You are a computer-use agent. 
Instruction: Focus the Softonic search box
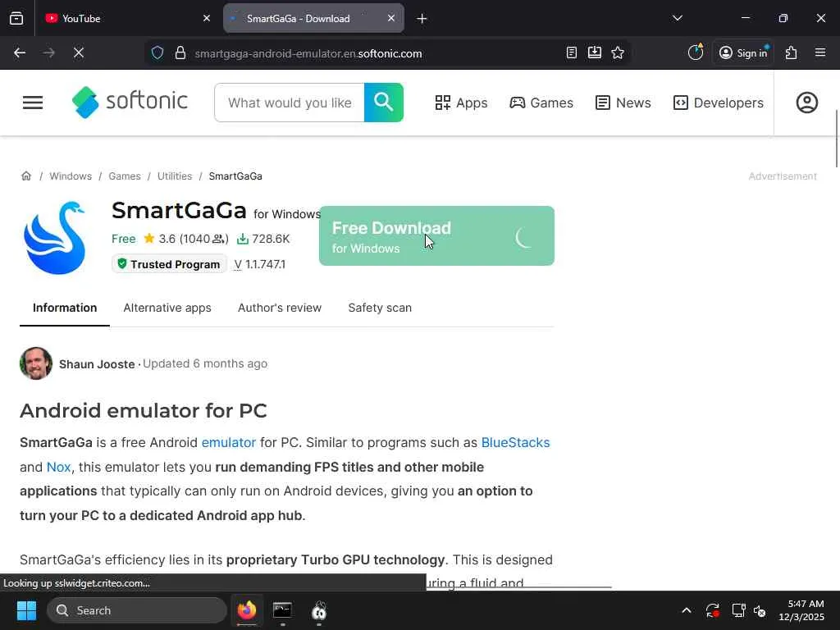[x=290, y=103]
